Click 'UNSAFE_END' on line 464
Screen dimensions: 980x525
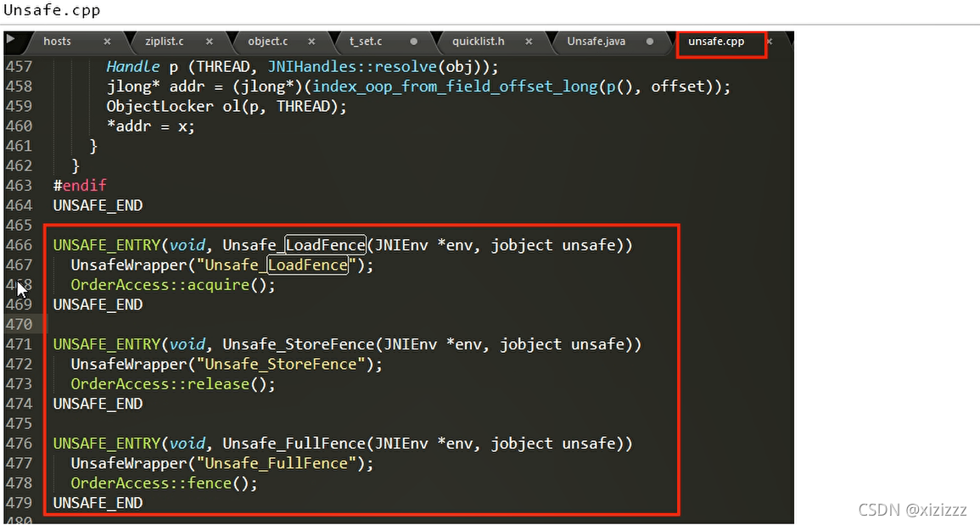(x=98, y=205)
